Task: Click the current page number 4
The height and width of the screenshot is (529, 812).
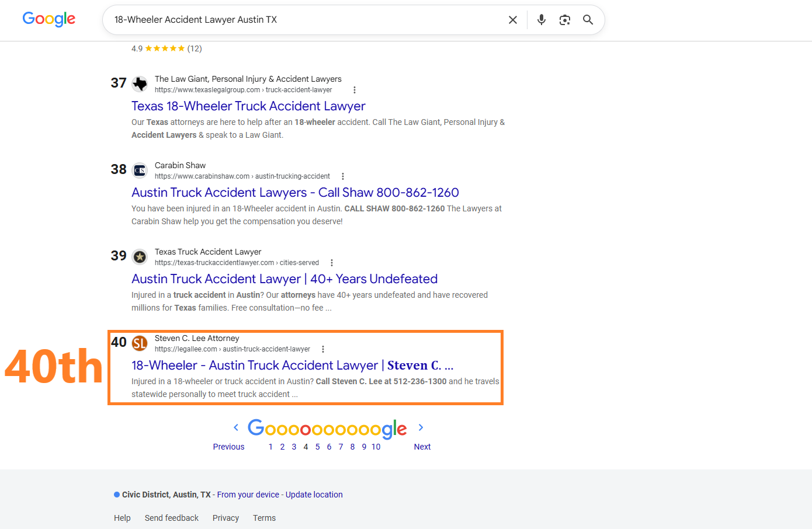Action: pos(306,447)
